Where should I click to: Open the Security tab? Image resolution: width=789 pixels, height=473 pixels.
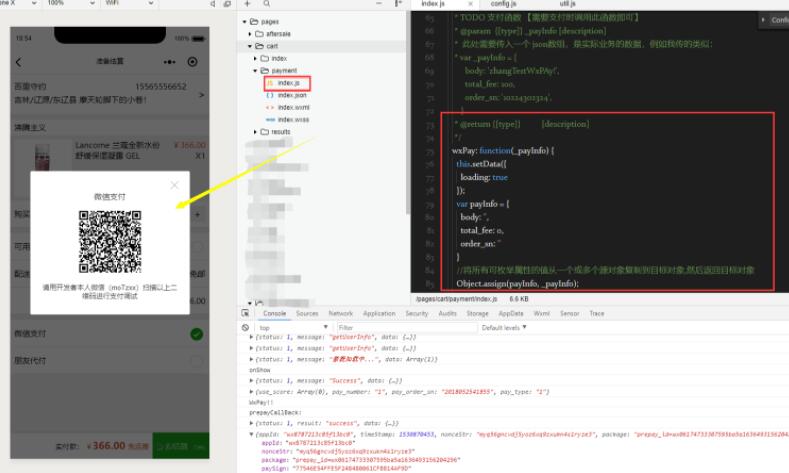click(x=417, y=313)
